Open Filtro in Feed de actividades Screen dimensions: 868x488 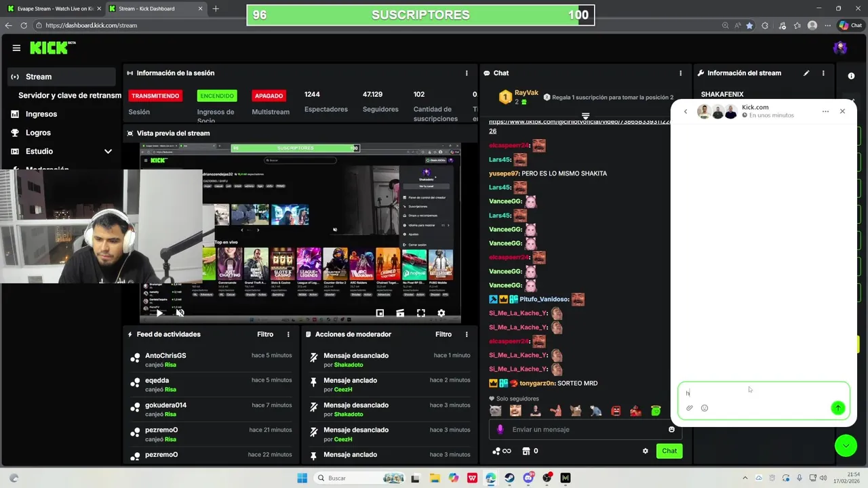[x=265, y=334]
